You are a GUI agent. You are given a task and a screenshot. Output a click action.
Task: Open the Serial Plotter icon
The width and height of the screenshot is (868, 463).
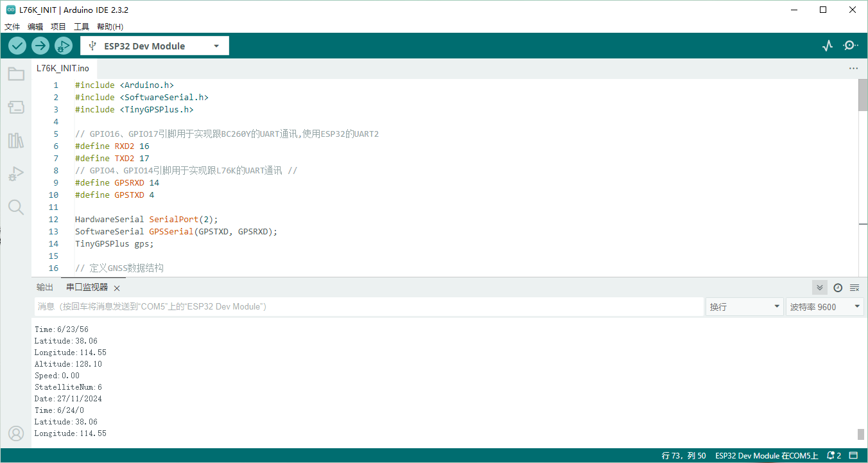[x=828, y=46]
